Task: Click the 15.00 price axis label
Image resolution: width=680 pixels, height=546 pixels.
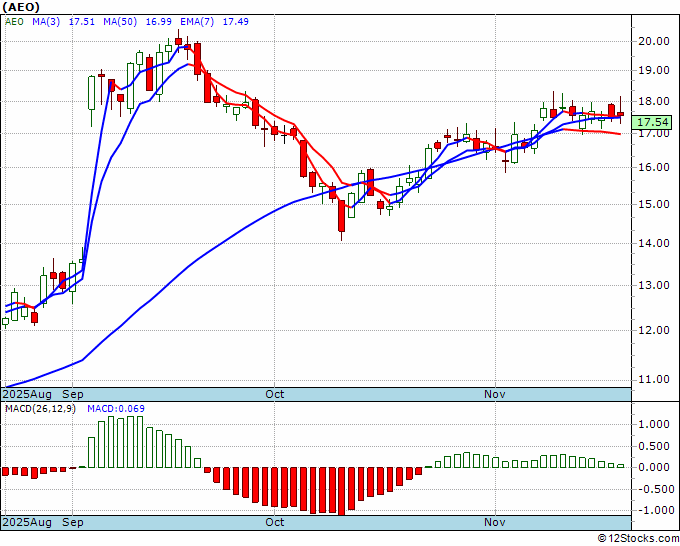Action: tap(654, 204)
